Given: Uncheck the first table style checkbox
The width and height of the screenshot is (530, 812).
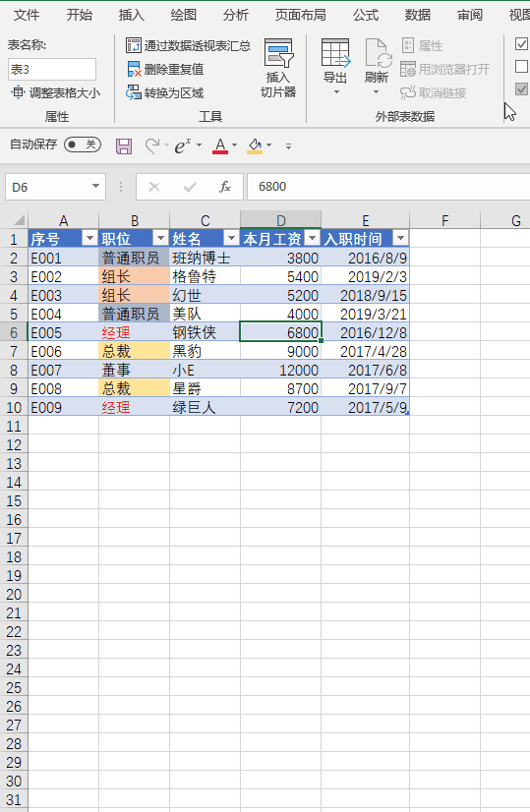Looking at the screenshot, I should coord(522,43).
